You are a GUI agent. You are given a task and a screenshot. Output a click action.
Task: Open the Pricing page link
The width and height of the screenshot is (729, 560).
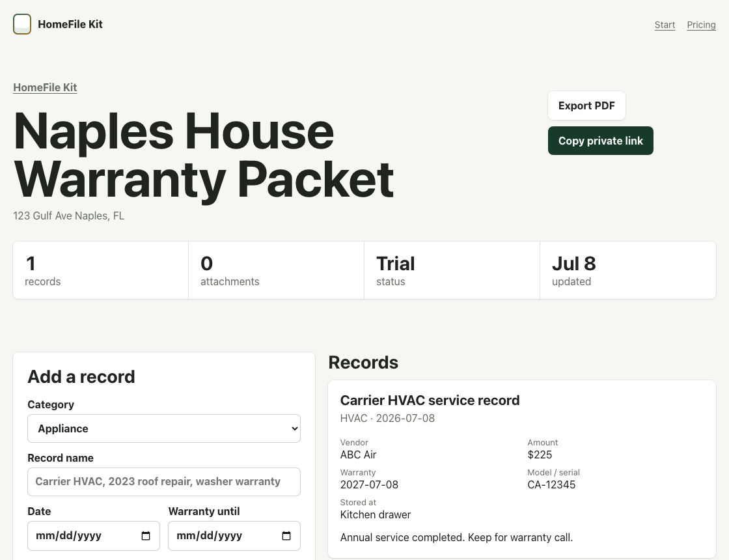click(x=701, y=25)
